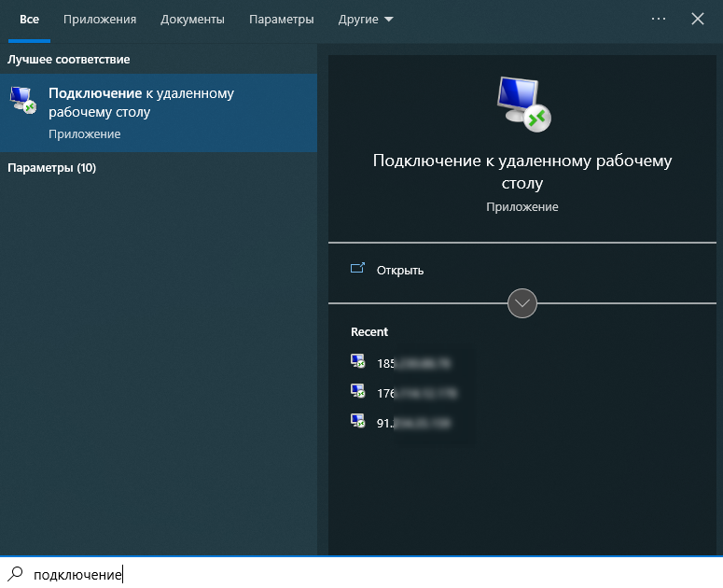Click RDP icon beside the 176 entry

(x=358, y=391)
